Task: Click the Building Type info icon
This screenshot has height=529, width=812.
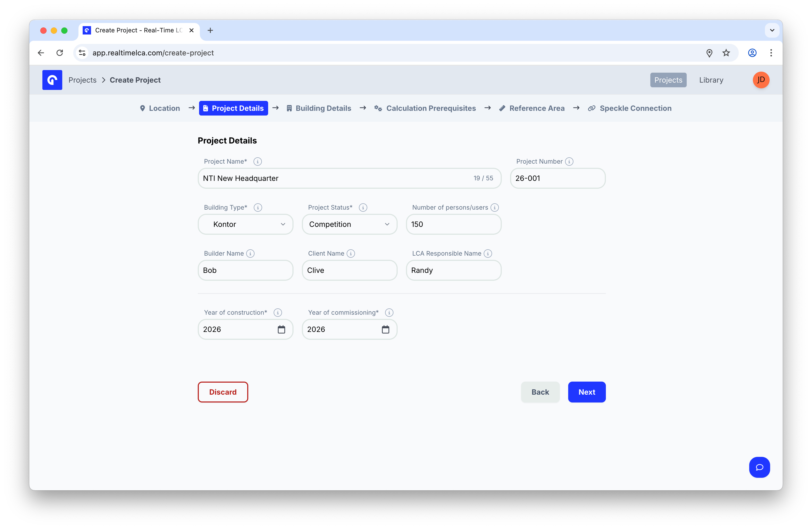Action: point(258,208)
